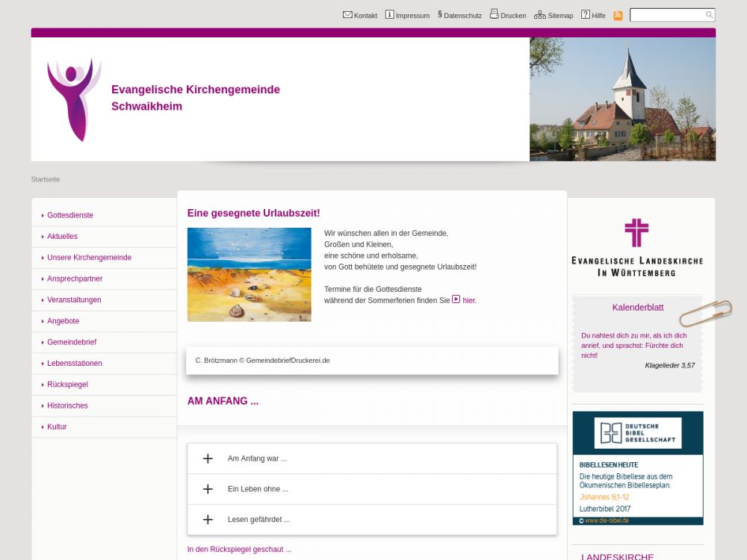
Task: Open Impressum via its info icon
Action: click(x=389, y=15)
